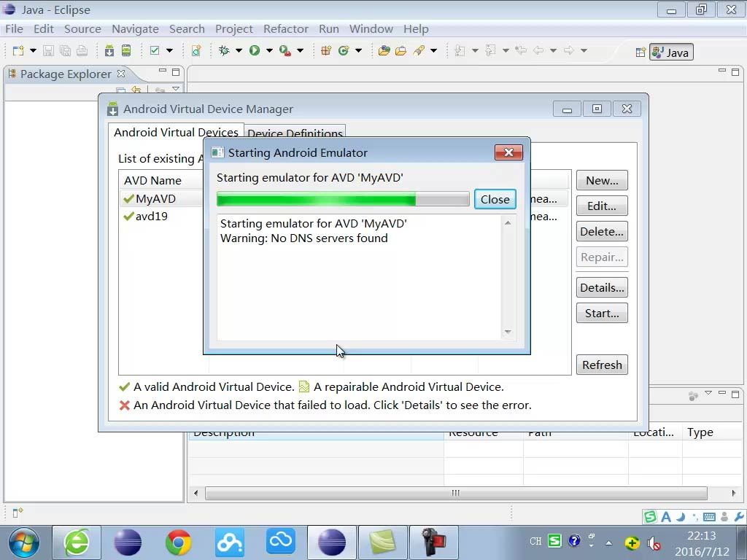Open the Refactor menu
The height and width of the screenshot is (560, 747).
(286, 29)
